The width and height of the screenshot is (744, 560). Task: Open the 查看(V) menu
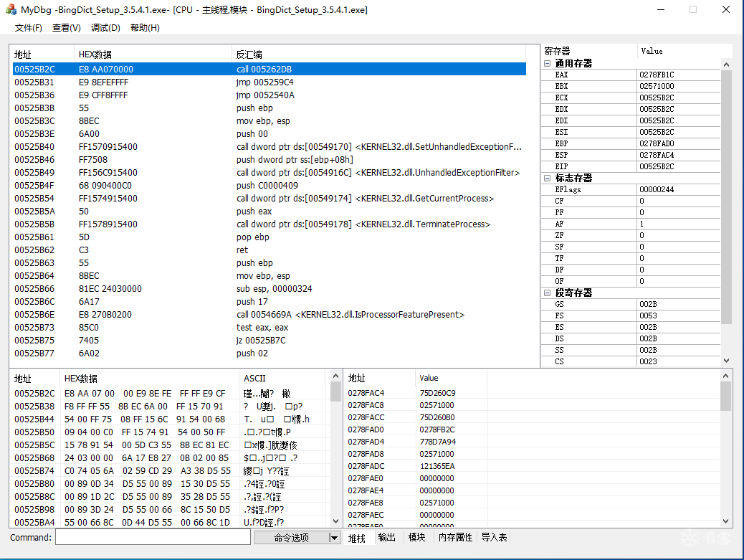click(x=67, y=28)
